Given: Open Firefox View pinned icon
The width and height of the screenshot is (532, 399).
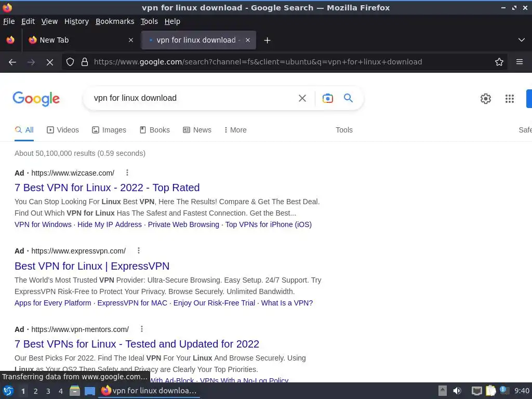Looking at the screenshot, I should (x=10, y=40).
